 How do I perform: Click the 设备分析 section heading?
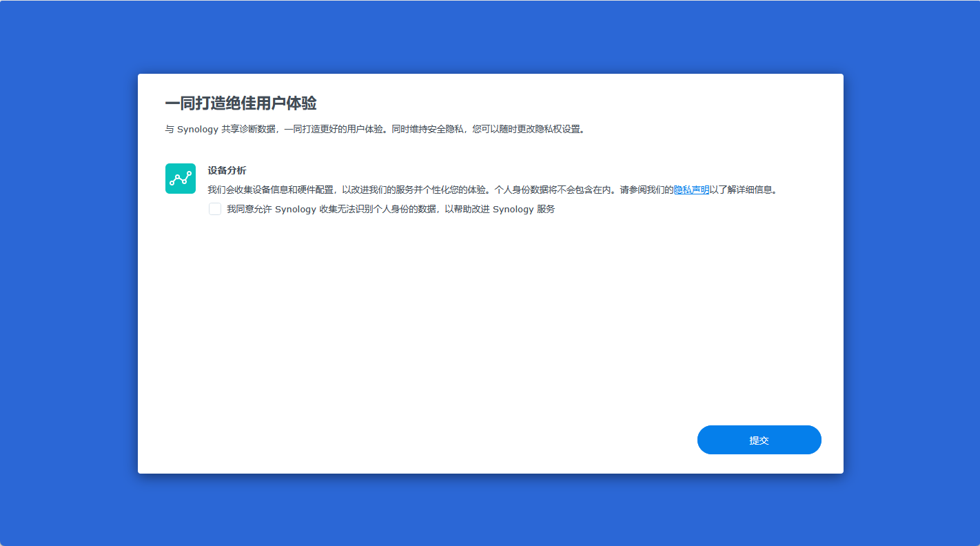click(227, 170)
